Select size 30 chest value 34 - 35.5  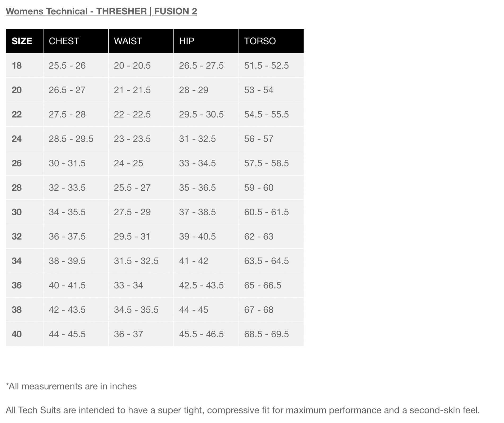tap(67, 212)
